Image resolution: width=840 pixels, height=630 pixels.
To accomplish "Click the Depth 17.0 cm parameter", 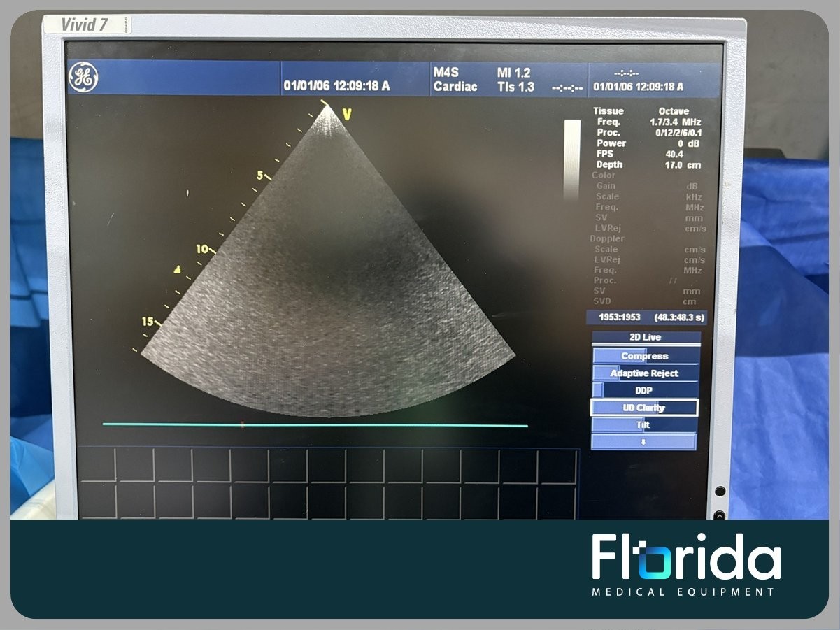I will click(648, 165).
